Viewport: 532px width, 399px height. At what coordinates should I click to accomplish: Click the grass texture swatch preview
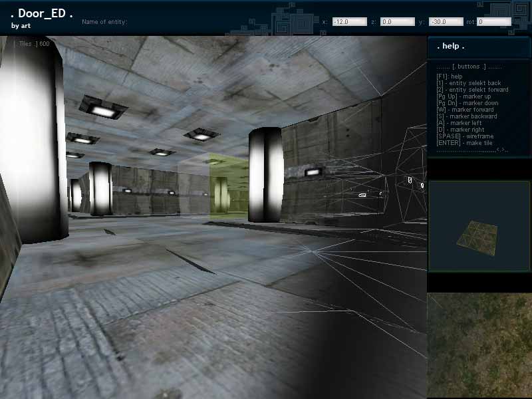(x=478, y=346)
